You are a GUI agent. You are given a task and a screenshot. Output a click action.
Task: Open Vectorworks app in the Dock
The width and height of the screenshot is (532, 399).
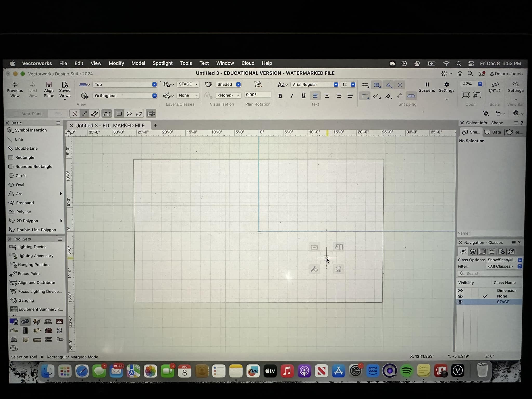coord(458,371)
